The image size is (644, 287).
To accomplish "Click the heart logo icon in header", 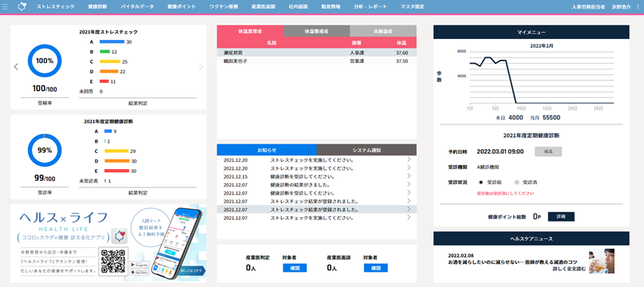I will tap(22, 7).
